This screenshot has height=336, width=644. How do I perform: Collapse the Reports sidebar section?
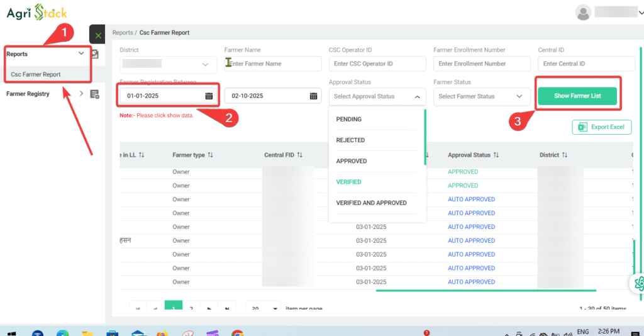[81, 54]
